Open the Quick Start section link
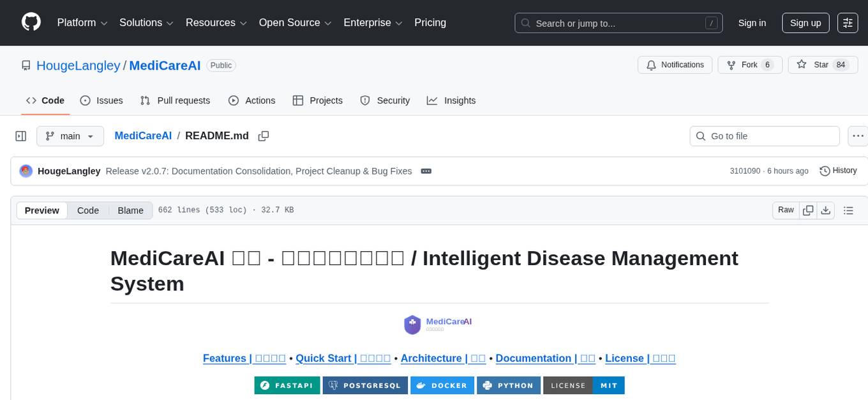 point(343,358)
